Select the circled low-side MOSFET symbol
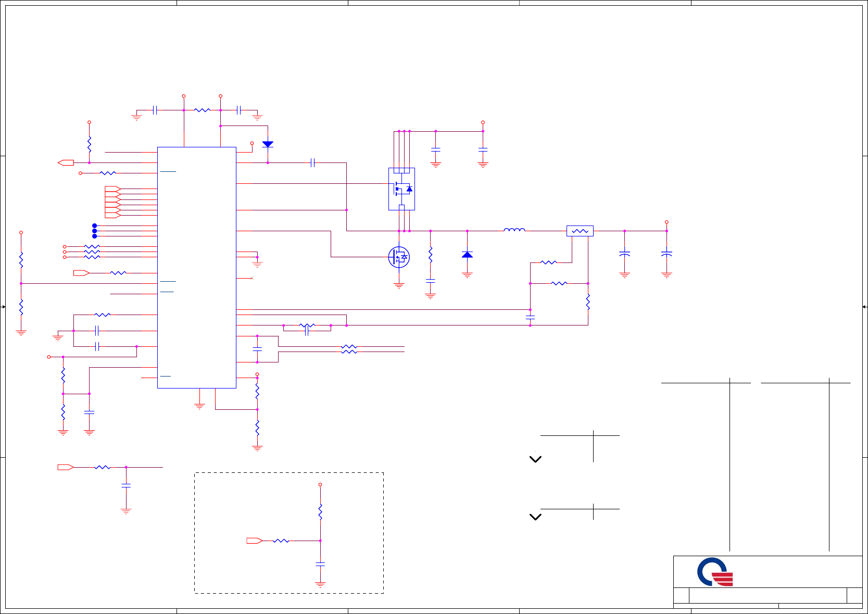The image size is (868, 614). pyautogui.click(x=399, y=257)
